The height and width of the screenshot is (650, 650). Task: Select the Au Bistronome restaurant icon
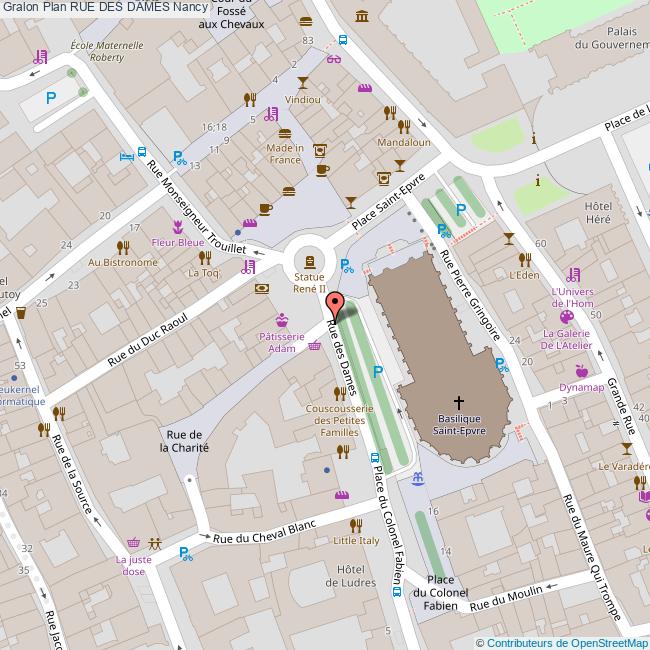pyautogui.click(x=122, y=247)
